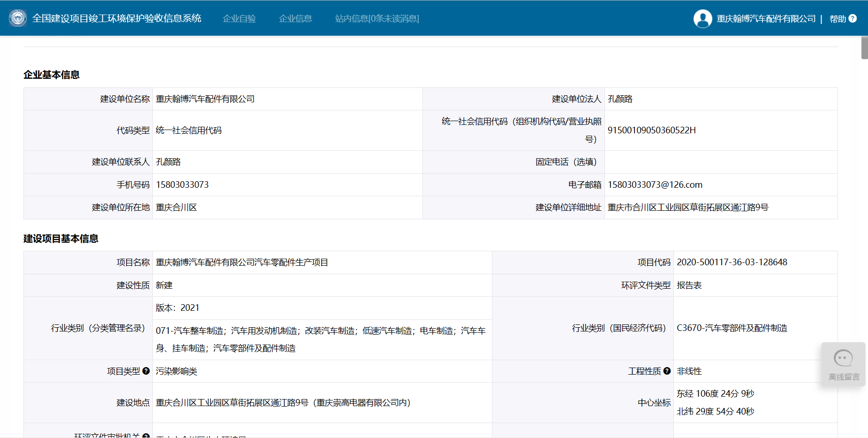This screenshot has height=438, width=868.
Task: Click the C3670-汽车零部件及配件制造 value
Action: point(732,328)
